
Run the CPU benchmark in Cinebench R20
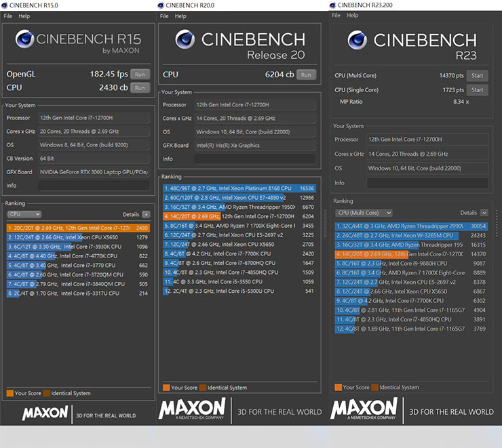point(306,75)
